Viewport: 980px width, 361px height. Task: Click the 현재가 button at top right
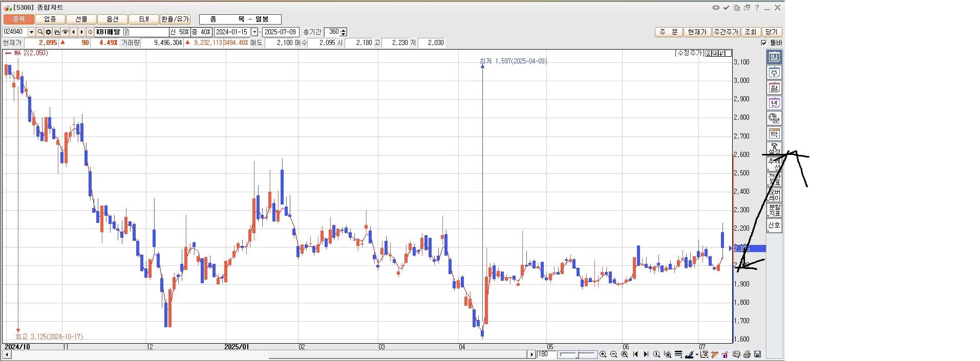697,32
